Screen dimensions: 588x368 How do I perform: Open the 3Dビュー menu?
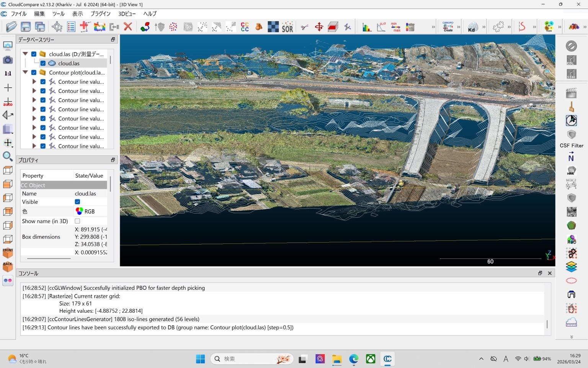[x=127, y=14]
